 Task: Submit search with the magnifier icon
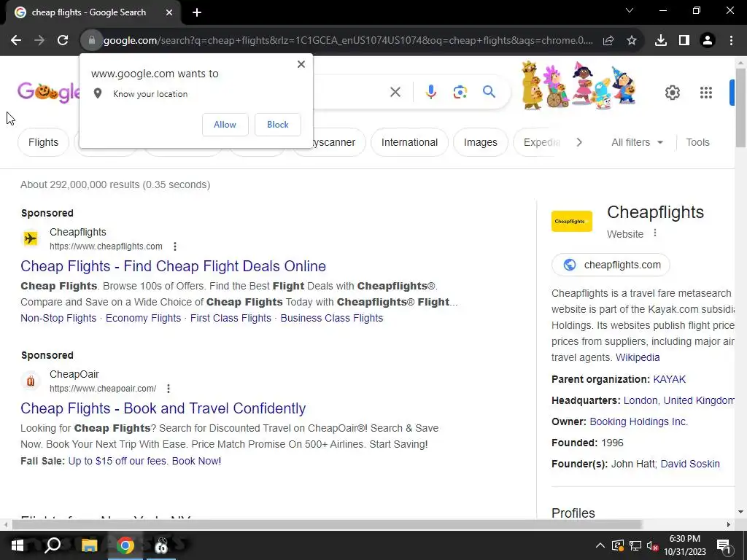pos(489,91)
